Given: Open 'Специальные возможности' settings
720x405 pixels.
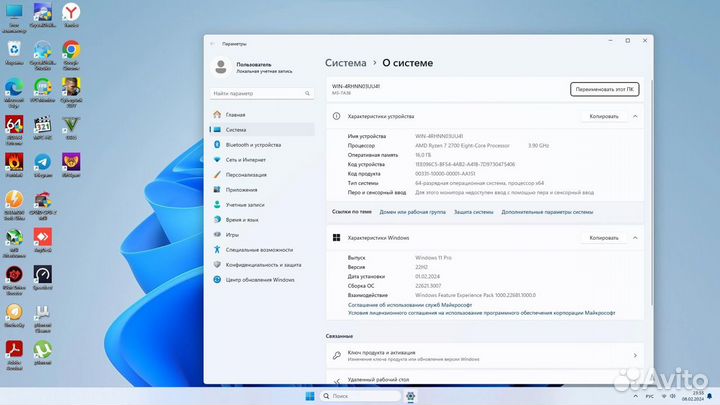Looking at the screenshot, I should (x=262, y=250).
